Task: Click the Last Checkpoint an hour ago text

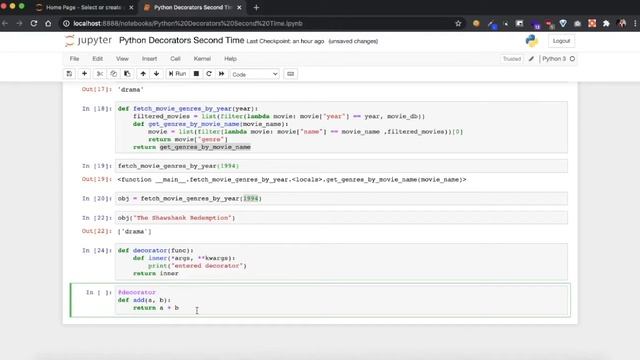Action: pos(285,41)
